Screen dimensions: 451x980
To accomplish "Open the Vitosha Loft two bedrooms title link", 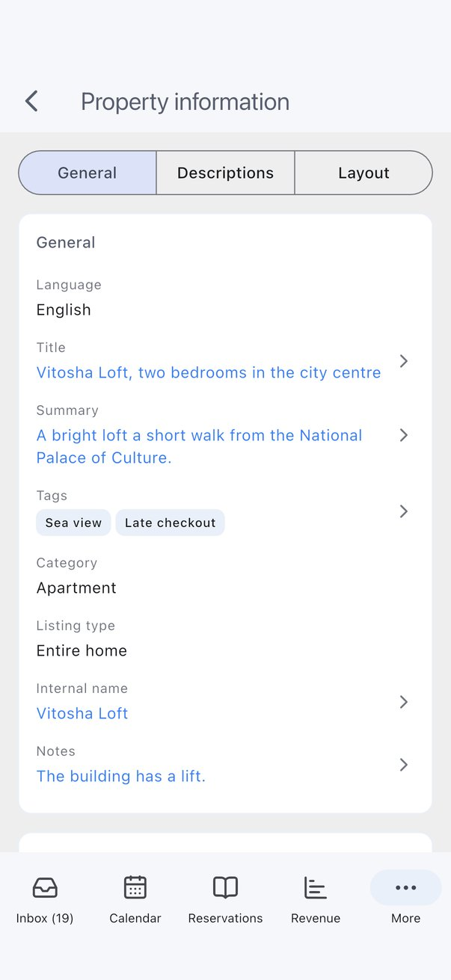I will (x=209, y=372).
